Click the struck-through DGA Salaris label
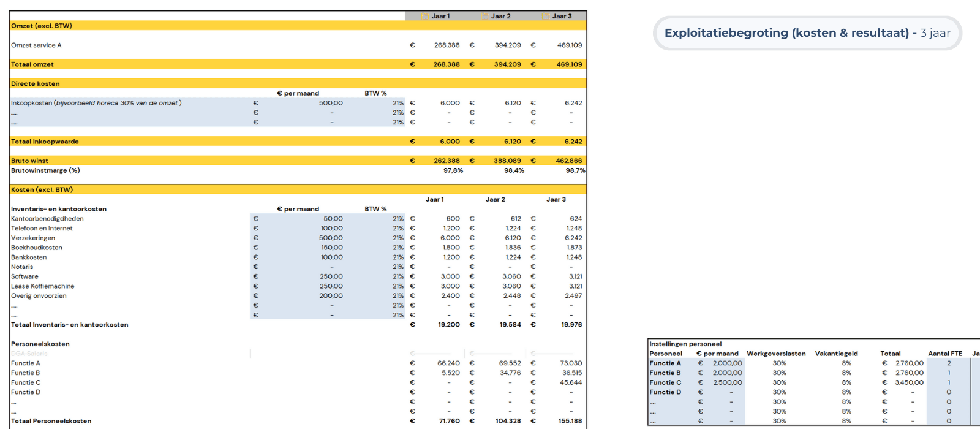Image resolution: width=980 pixels, height=429 pixels. tap(29, 354)
